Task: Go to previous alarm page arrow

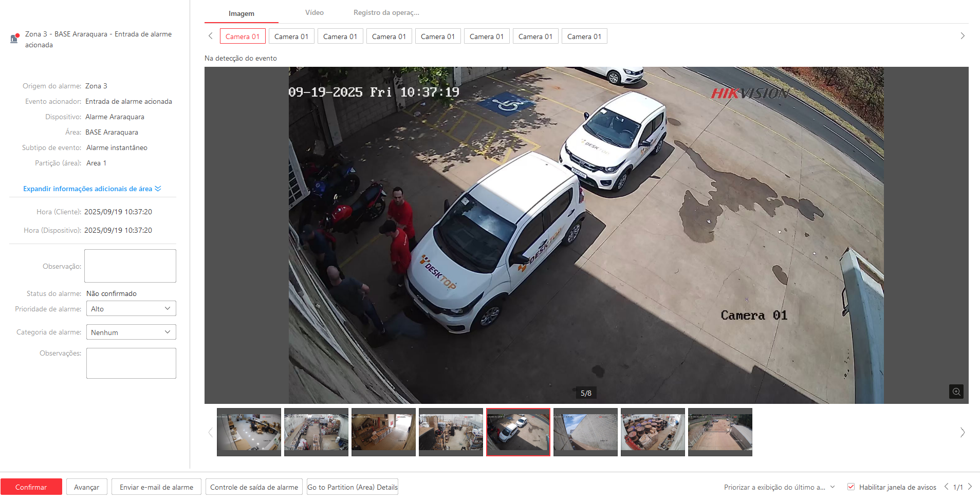Action: click(x=946, y=487)
